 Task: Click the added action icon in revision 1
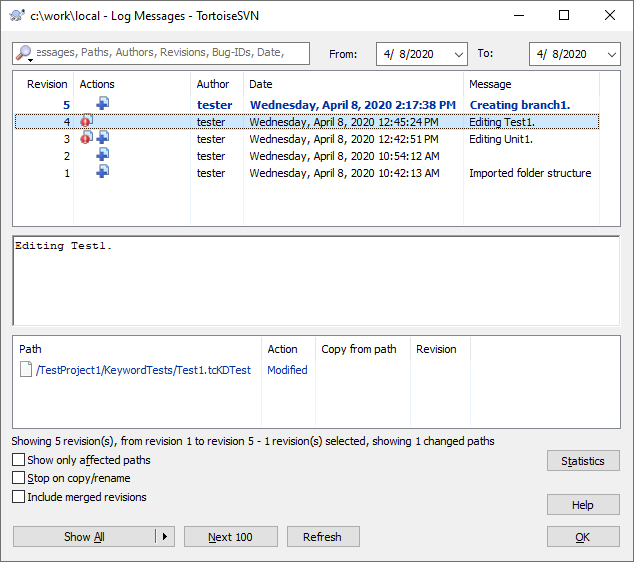pyautogui.click(x=102, y=173)
